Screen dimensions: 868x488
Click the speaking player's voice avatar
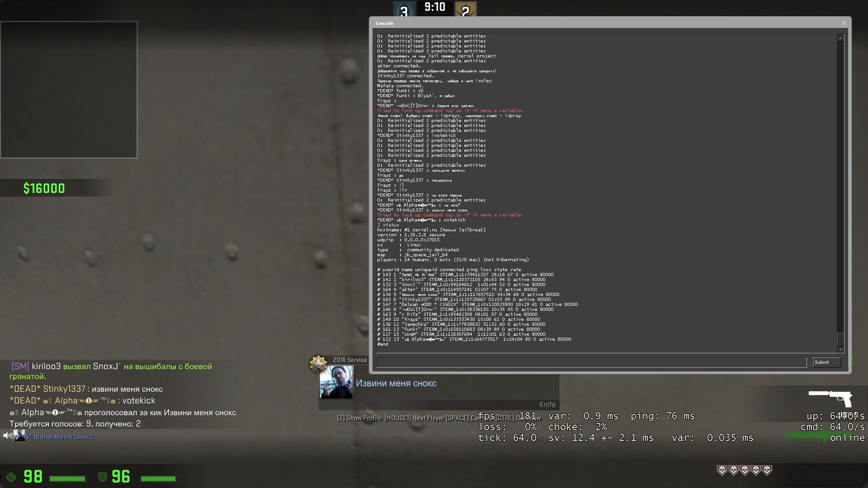pos(19,436)
